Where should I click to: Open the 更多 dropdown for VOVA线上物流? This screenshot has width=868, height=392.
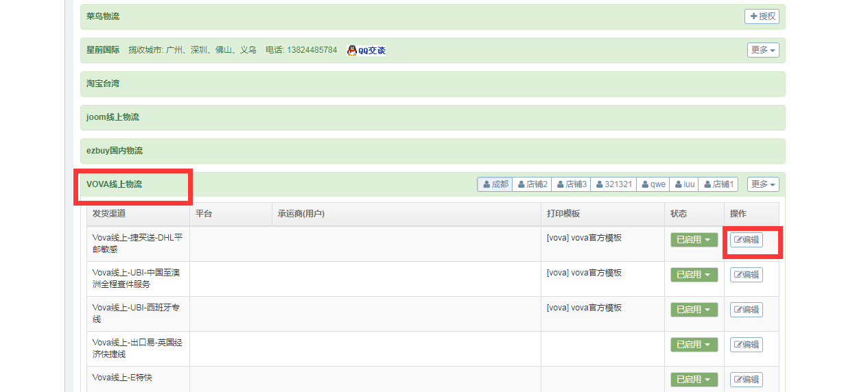point(763,184)
